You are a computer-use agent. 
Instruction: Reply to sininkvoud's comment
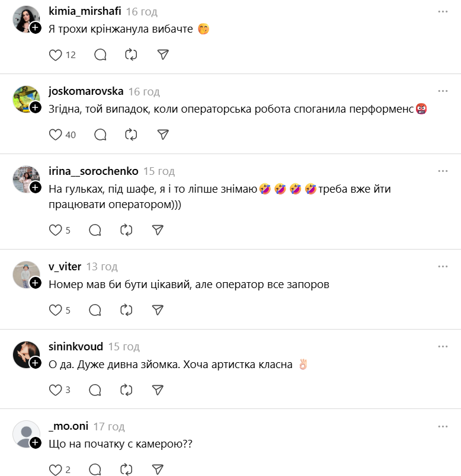pos(95,389)
